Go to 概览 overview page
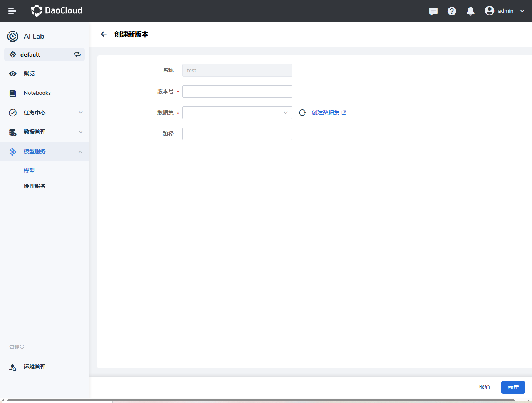 click(x=29, y=74)
